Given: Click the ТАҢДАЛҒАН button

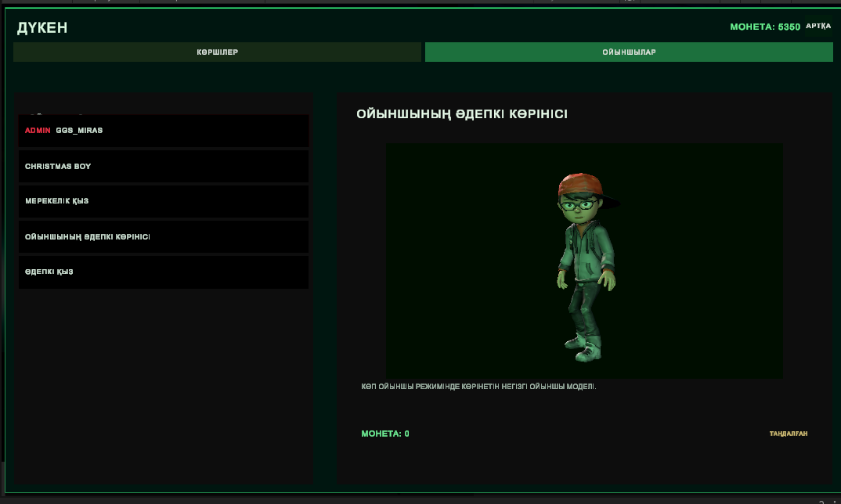Looking at the screenshot, I should click(x=788, y=434).
